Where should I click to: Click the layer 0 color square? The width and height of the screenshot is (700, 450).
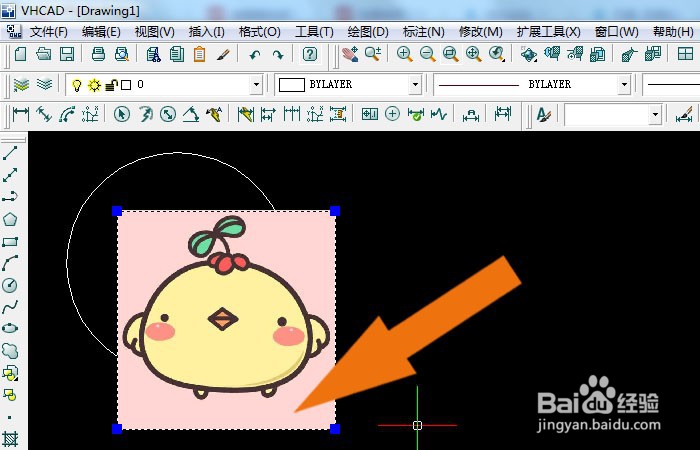pos(126,85)
